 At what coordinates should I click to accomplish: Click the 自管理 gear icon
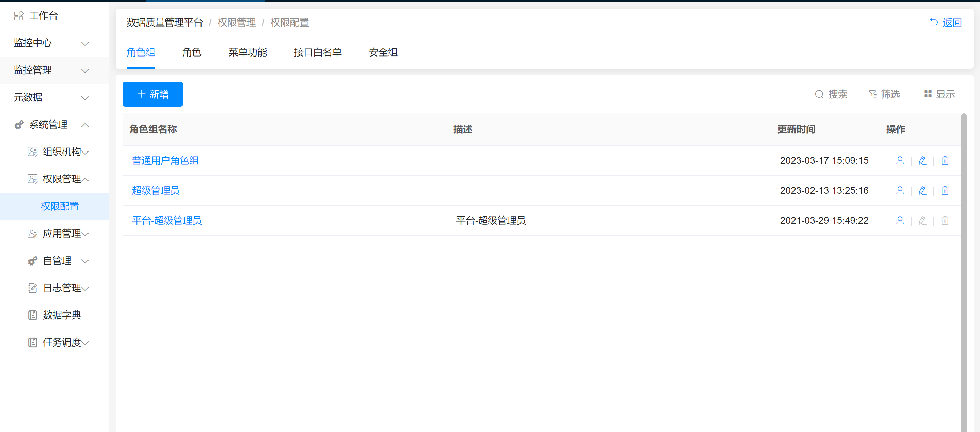coord(33,261)
